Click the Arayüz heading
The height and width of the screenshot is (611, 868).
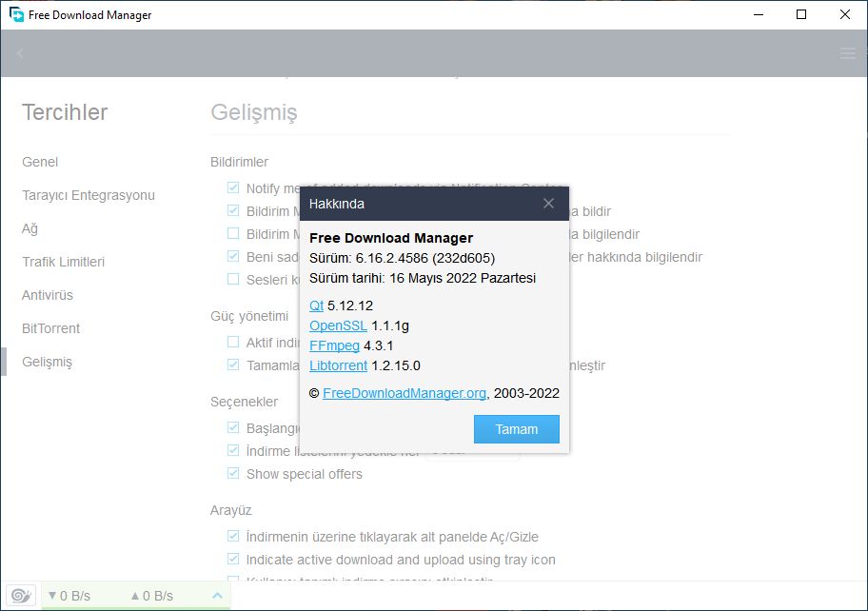(x=231, y=510)
